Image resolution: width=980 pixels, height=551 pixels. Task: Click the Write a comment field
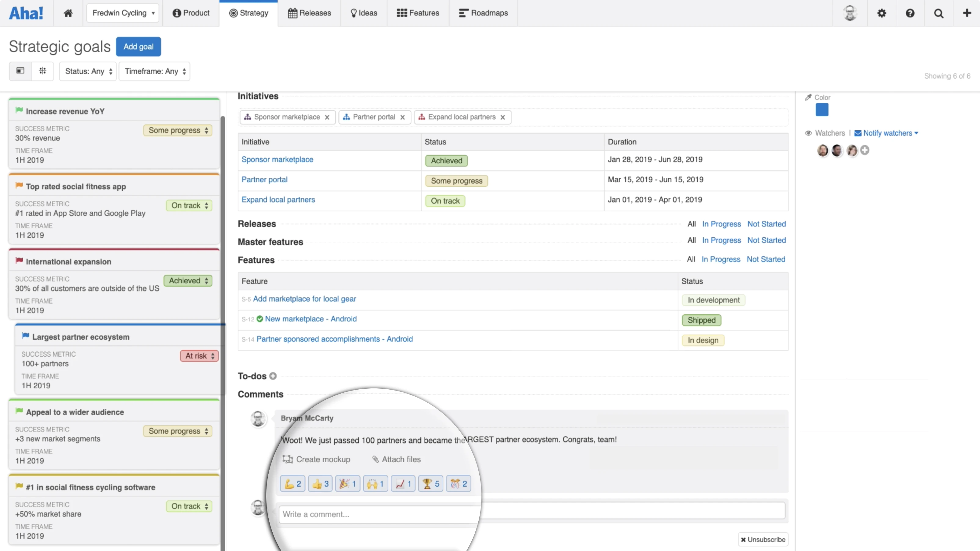(532, 514)
